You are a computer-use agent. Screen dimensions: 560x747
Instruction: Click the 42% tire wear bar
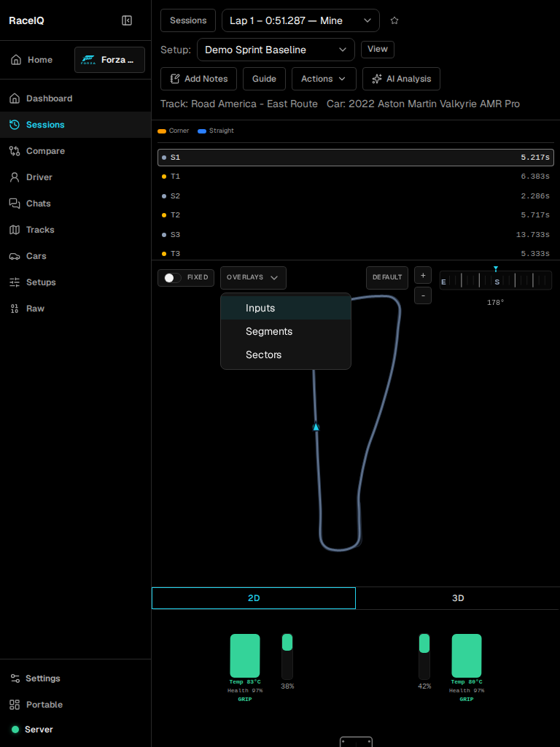[424, 657]
